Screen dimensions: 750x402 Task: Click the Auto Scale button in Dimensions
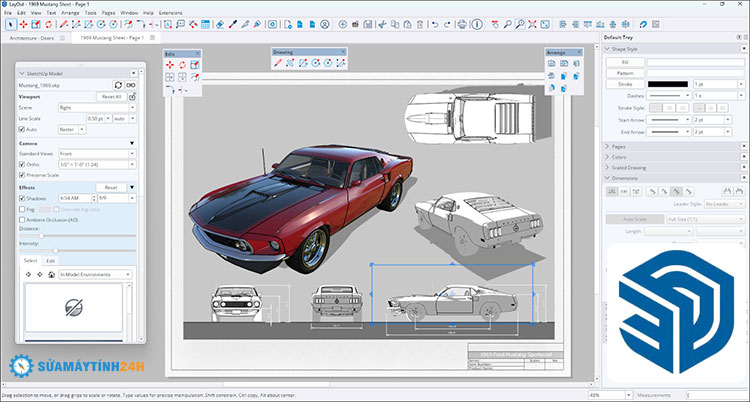click(x=634, y=219)
